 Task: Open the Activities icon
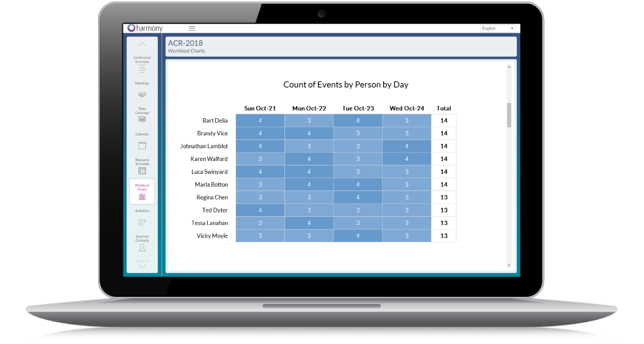(x=142, y=222)
